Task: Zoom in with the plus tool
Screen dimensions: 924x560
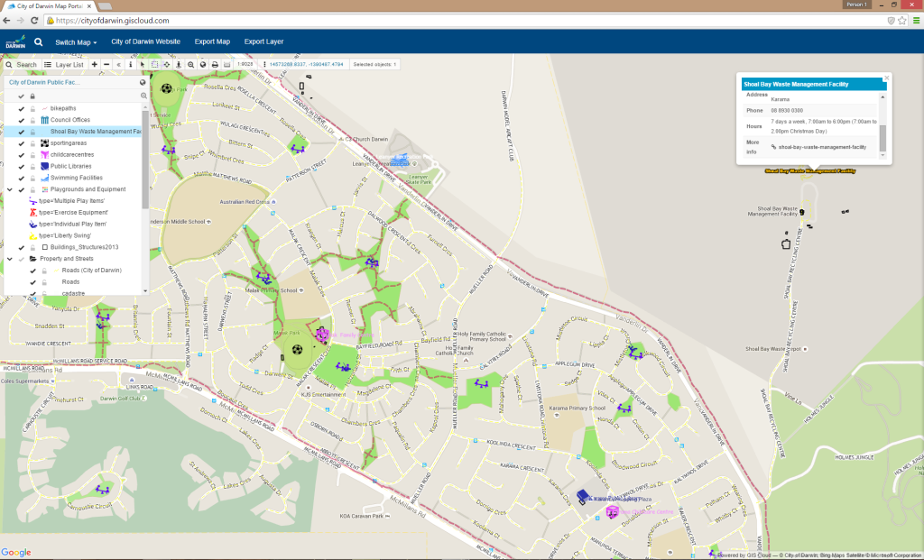Action: click(x=94, y=64)
